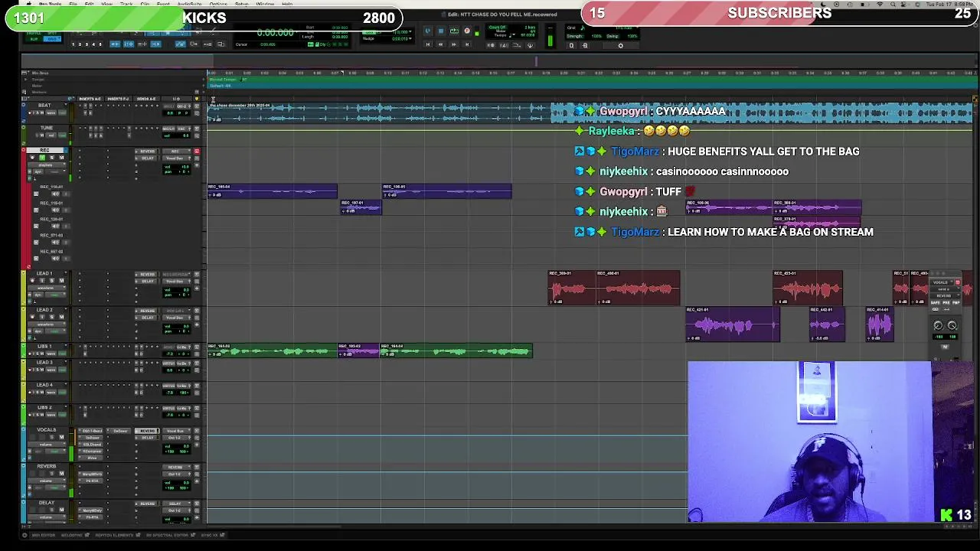The width and height of the screenshot is (980, 551).
Task: Open RCompressor insert on VOCALS track
Action: pos(92,452)
